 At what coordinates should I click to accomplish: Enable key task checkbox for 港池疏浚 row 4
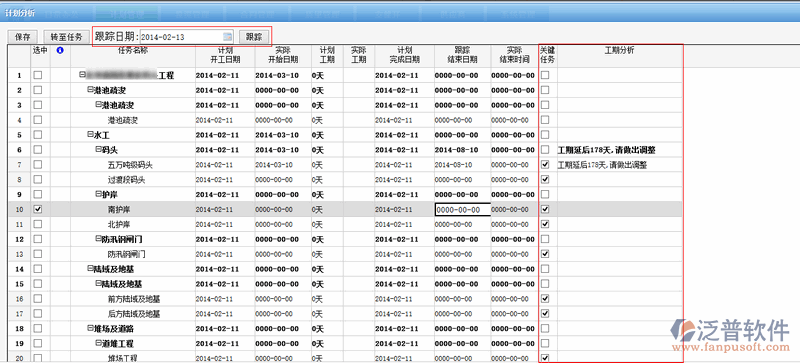pos(545,120)
